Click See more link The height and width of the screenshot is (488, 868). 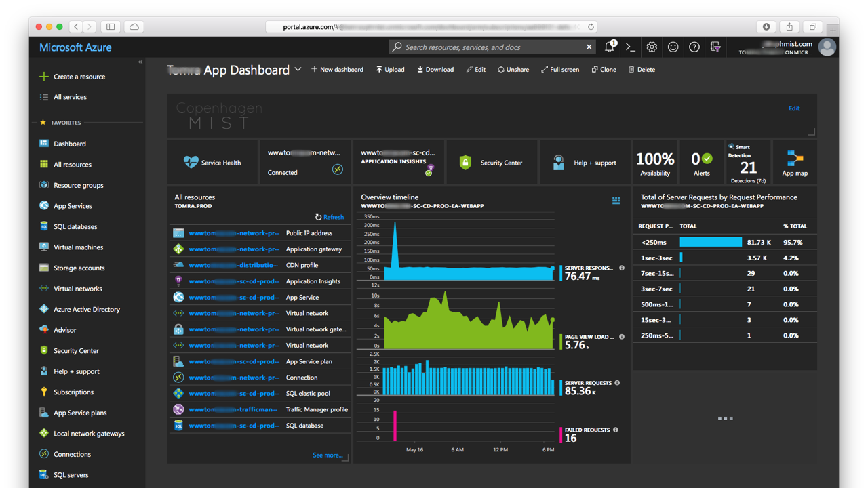328,455
